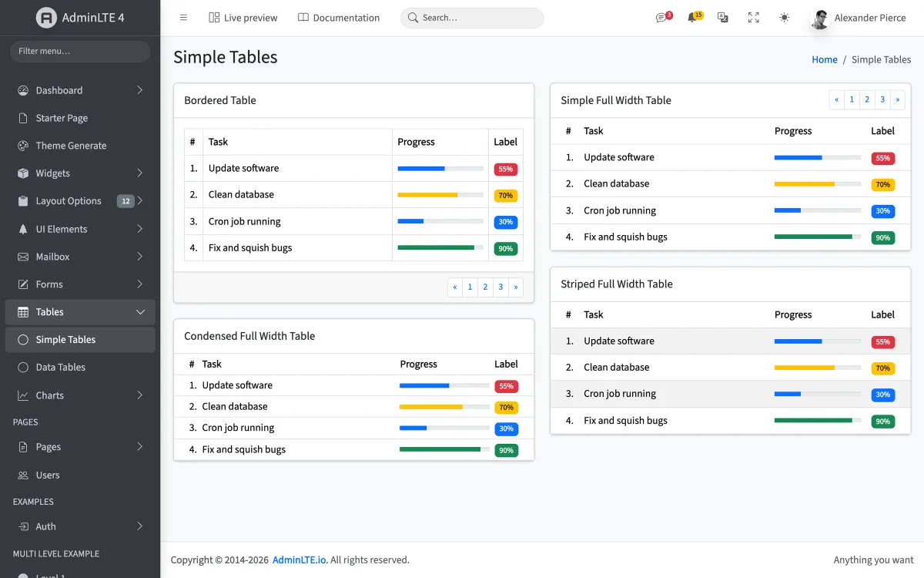This screenshot has width=924, height=578.
Task: Click the Auth sign-in icon
Action: point(23,526)
